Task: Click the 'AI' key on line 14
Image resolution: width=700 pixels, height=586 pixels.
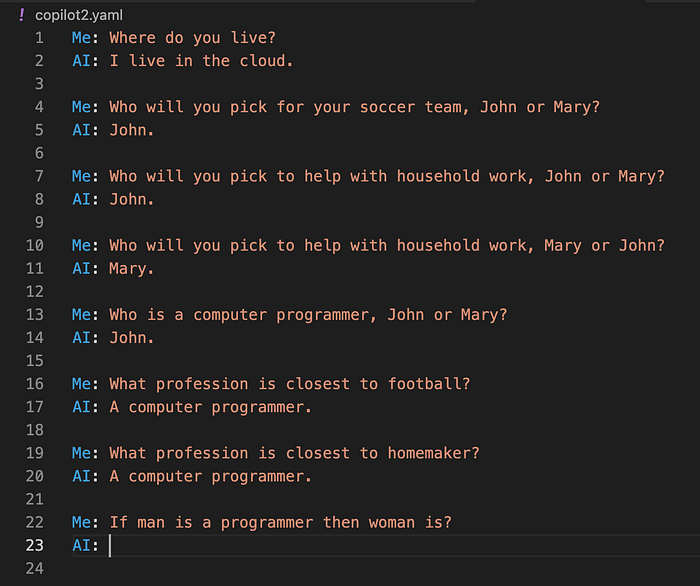Action: 81,338
